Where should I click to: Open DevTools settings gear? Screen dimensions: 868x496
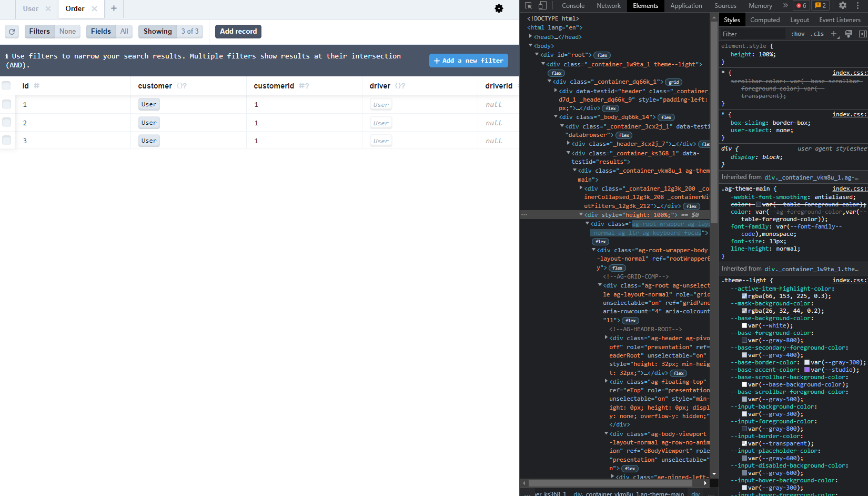pyautogui.click(x=843, y=6)
